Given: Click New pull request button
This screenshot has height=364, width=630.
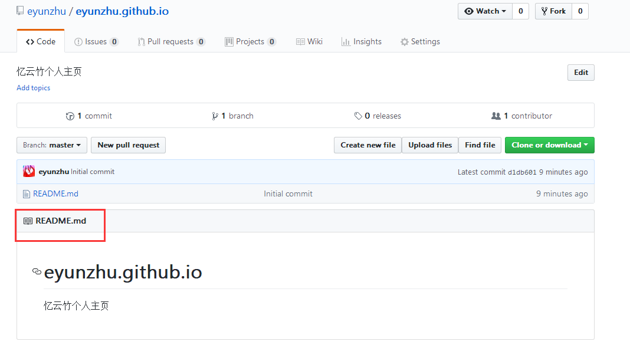Looking at the screenshot, I should pyautogui.click(x=129, y=145).
